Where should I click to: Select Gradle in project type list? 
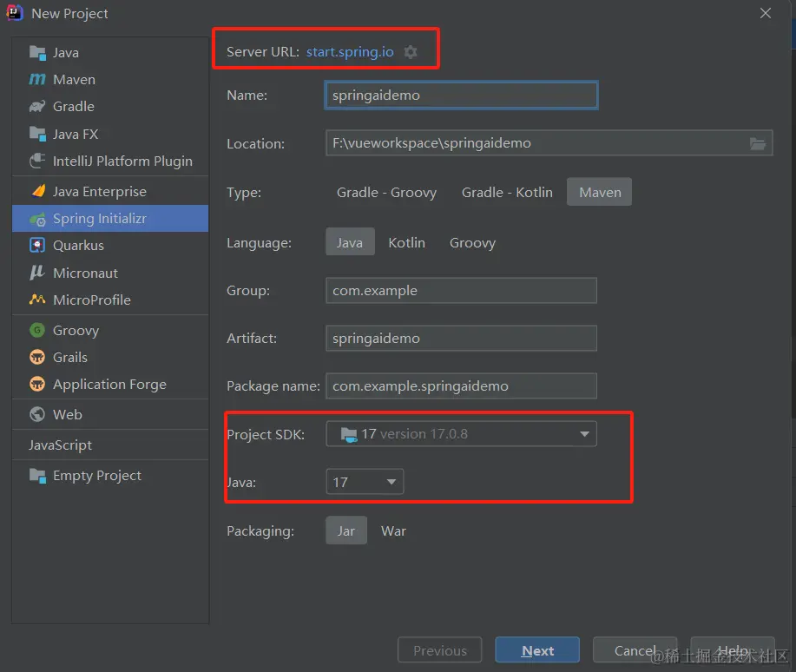click(110, 107)
